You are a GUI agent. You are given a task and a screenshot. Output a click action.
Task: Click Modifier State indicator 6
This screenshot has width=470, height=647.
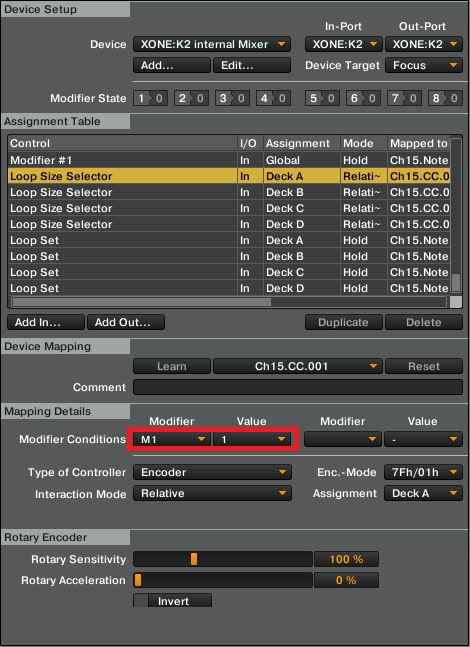click(x=363, y=98)
